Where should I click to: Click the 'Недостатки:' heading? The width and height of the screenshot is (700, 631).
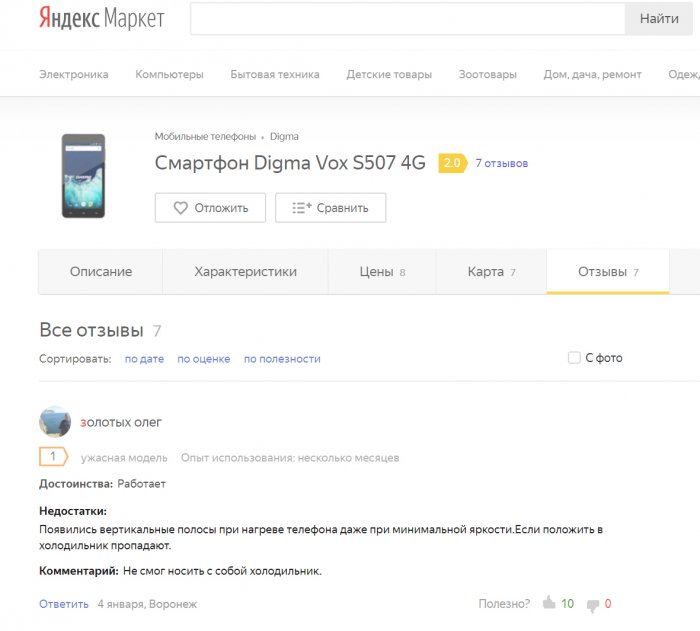73,511
